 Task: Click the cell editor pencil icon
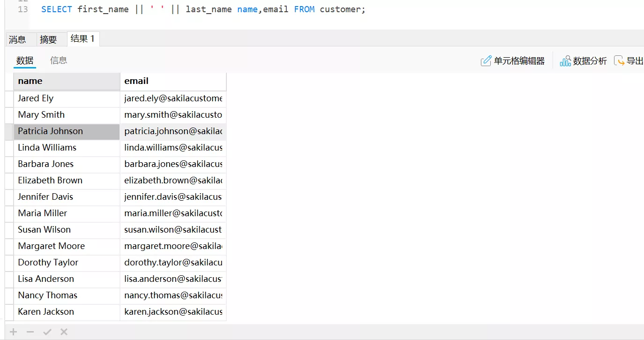tap(486, 61)
